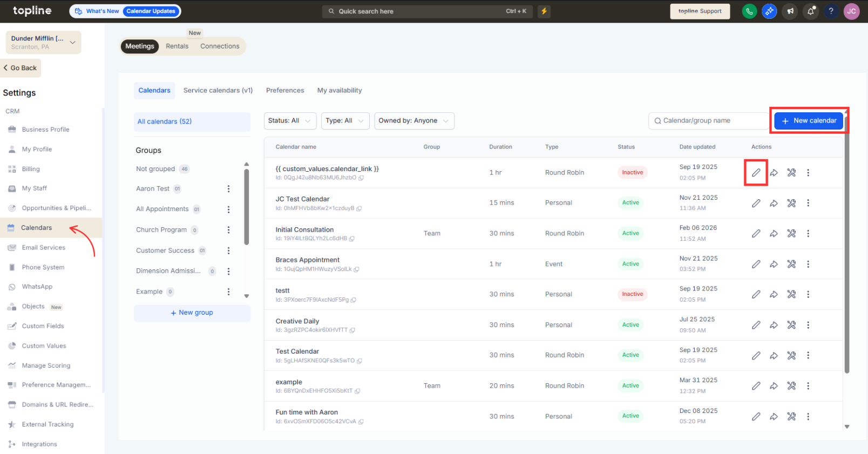
Task: Open WhatsApp settings
Action: [37, 287]
